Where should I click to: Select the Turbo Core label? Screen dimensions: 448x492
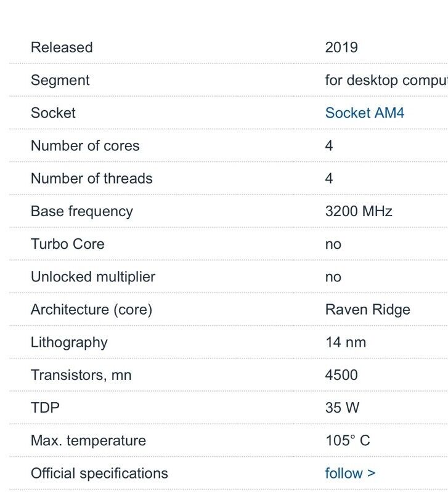point(68,244)
